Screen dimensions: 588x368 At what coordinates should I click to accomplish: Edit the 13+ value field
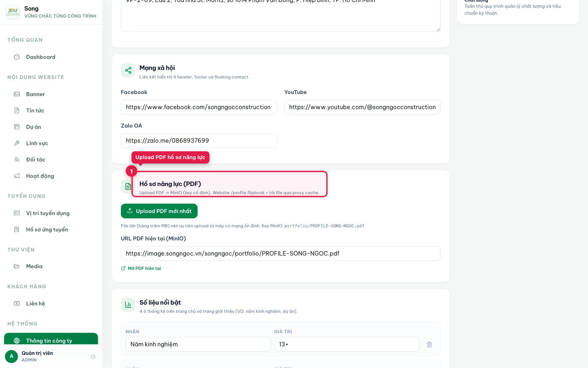(347, 344)
